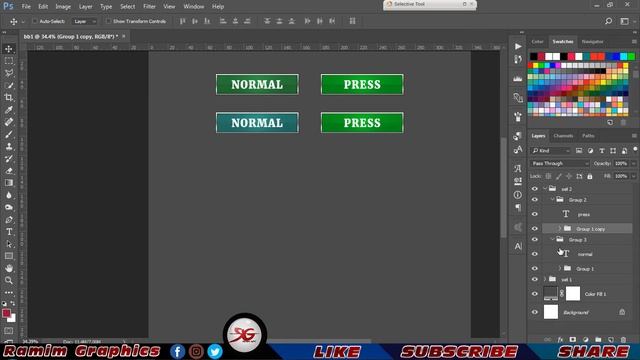The height and width of the screenshot is (360, 640).
Task: Select the Pen tool
Action: coord(9,220)
